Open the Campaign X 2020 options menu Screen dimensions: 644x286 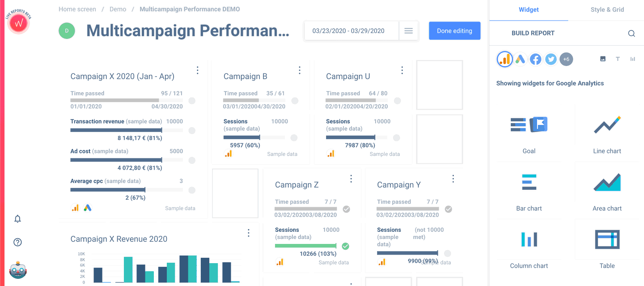tap(197, 70)
